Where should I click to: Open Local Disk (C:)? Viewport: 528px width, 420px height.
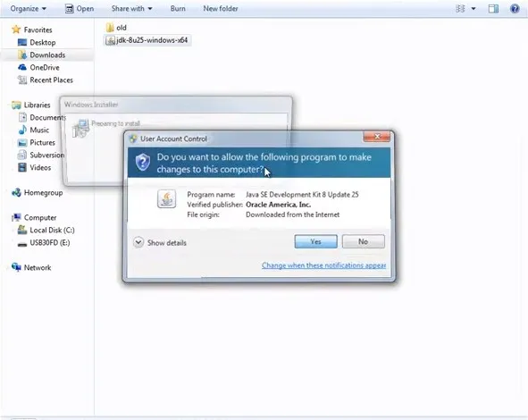[x=52, y=230]
